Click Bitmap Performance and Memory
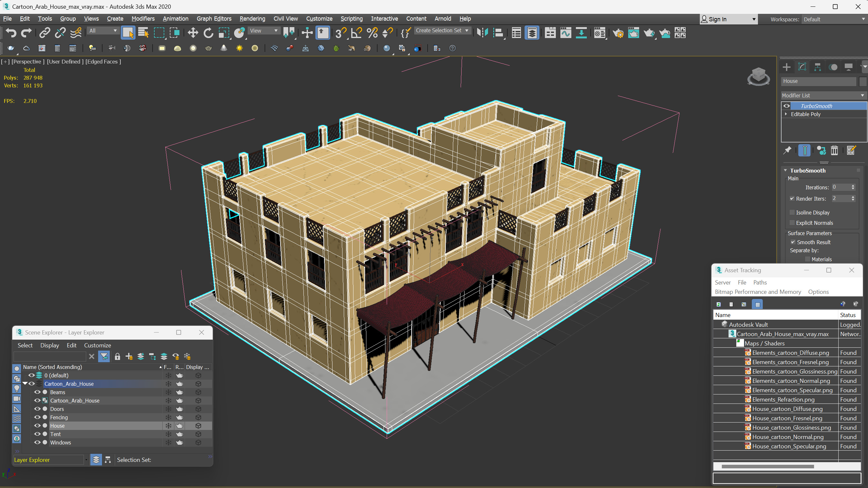The image size is (868, 488). click(758, 292)
